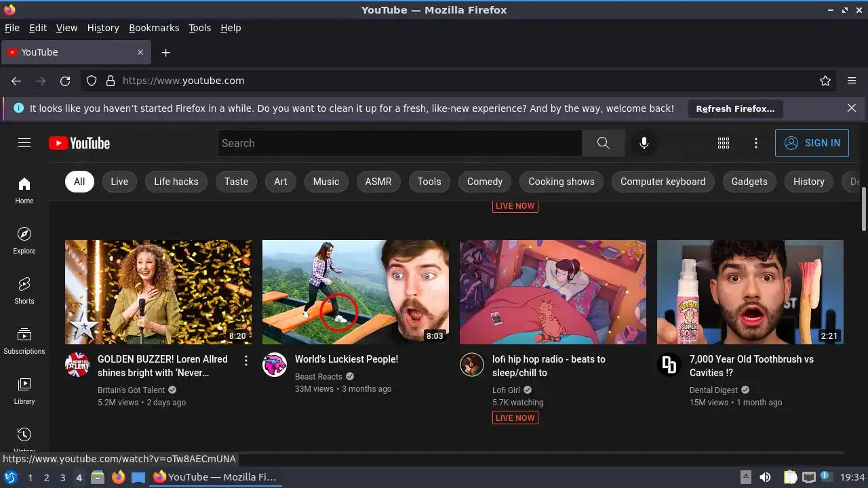The height and width of the screenshot is (488, 868).
Task: Open the YouTube hamburger guide menu
Action: [24, 143]
